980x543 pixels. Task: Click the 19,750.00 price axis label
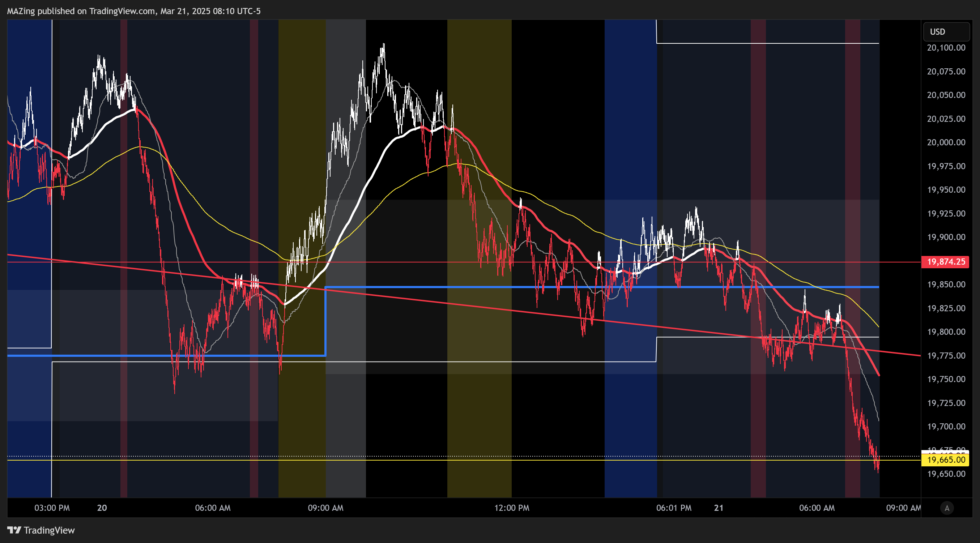(946, 379)
